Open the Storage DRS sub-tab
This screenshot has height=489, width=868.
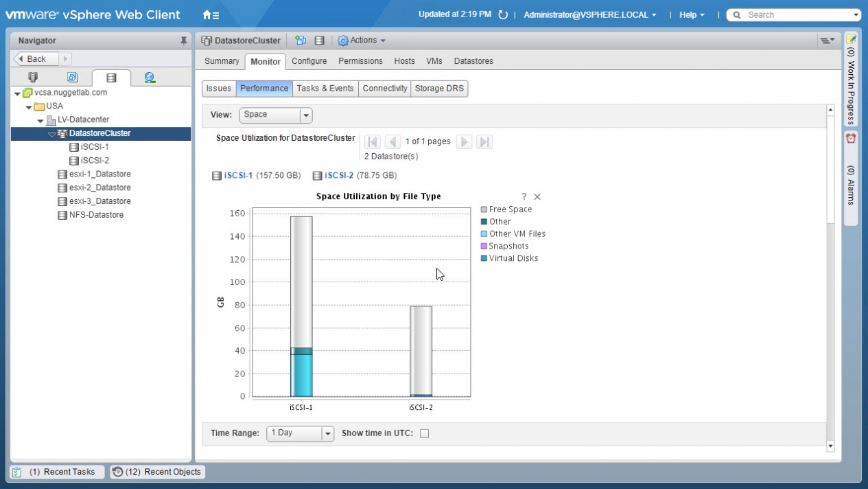pyautogui.click(x=439, y=89)
